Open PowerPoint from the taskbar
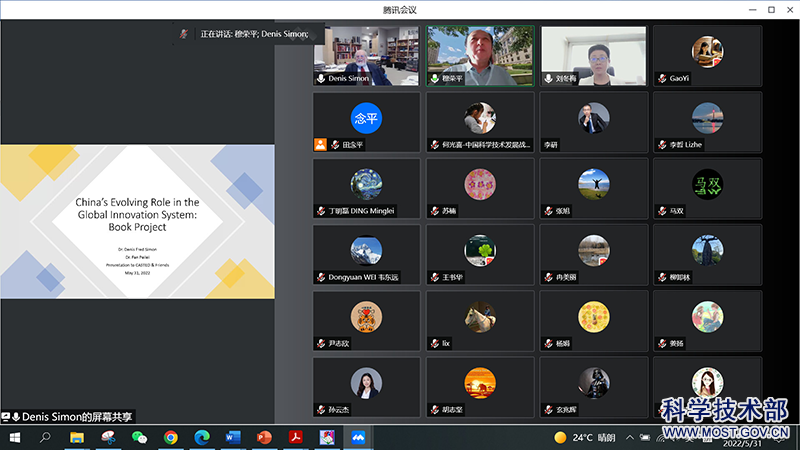Viewport: 800px width, 450px height. 264,438
